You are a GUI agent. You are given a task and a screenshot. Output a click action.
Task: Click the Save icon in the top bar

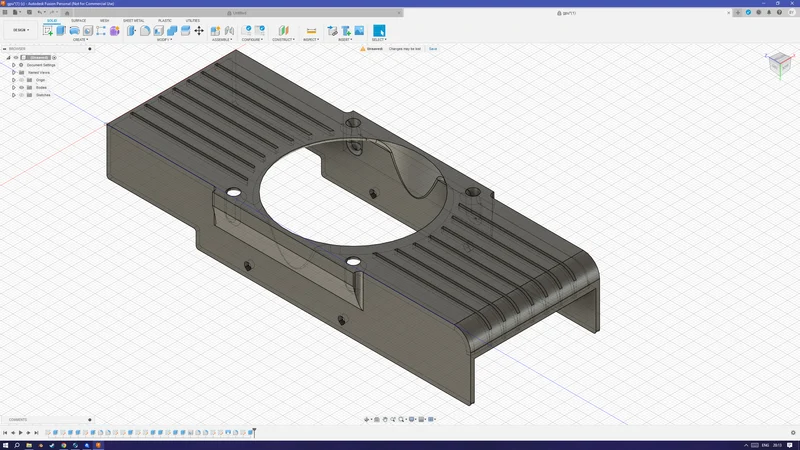click(x=29, y=12)
